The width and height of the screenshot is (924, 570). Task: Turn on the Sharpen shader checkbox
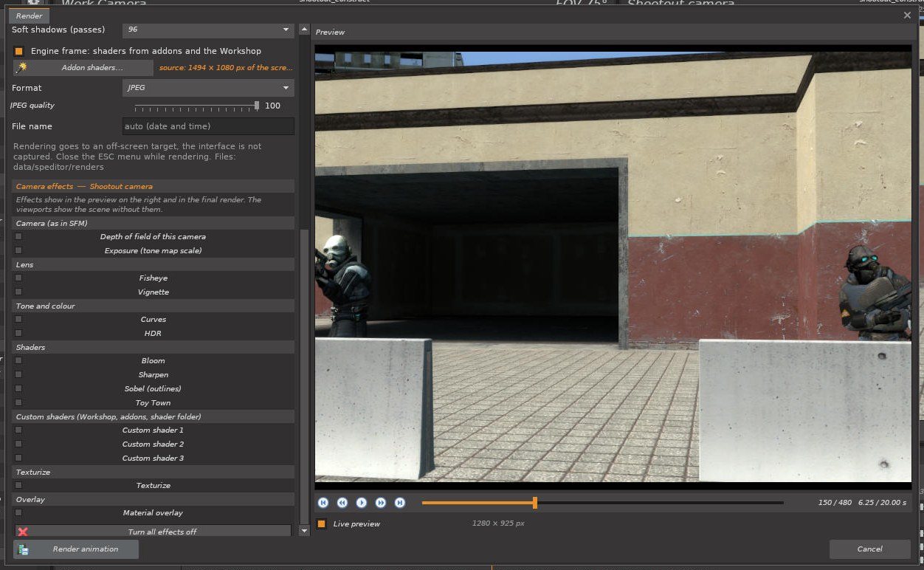click(x=18, y=374)
